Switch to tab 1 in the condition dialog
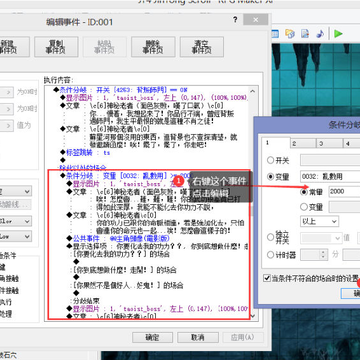Viewport: 360px width, 360px height. click(x=275, y=143)
